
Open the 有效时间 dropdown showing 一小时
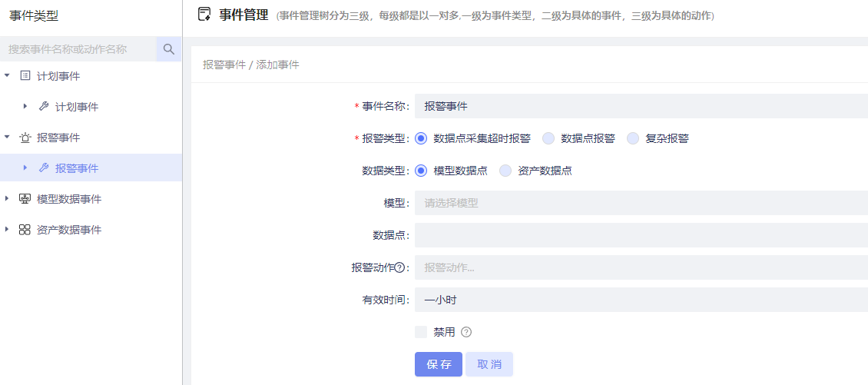[641, 300]
